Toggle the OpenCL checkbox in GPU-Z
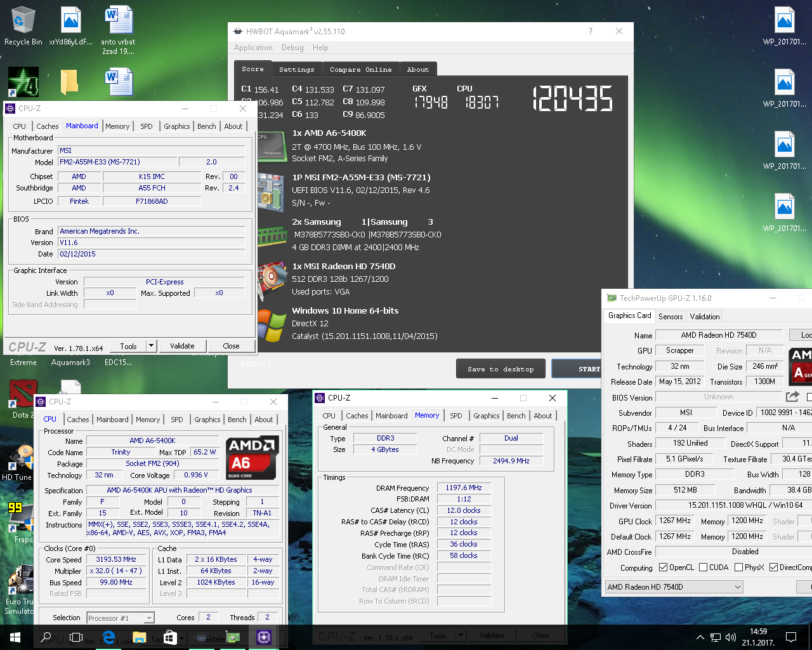The image size is (812, 650). [x=663, y=567]
